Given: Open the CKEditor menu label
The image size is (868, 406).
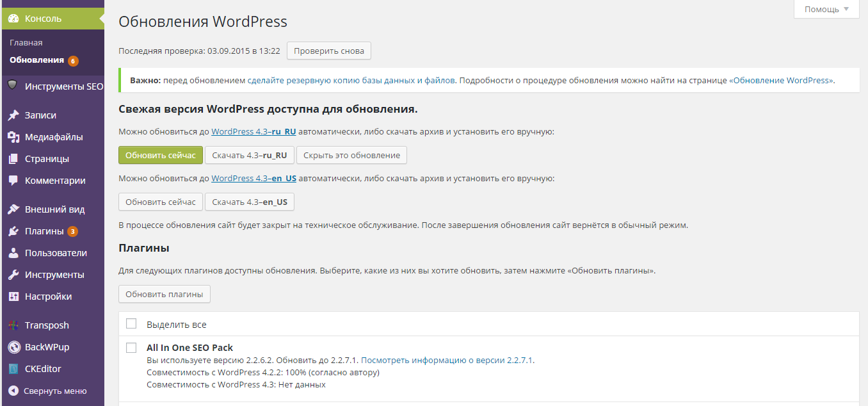Looking at the screenshot, I should click(43, 369).
